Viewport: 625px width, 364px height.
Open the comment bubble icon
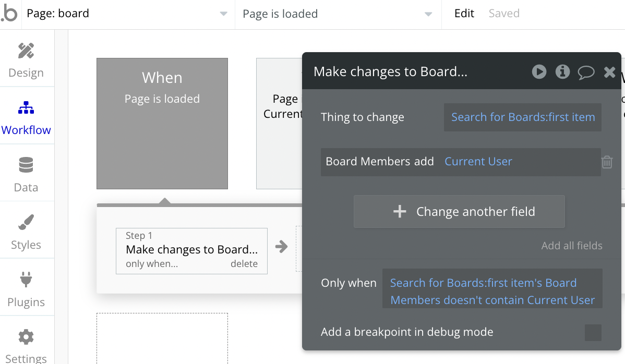pos(586,72)
